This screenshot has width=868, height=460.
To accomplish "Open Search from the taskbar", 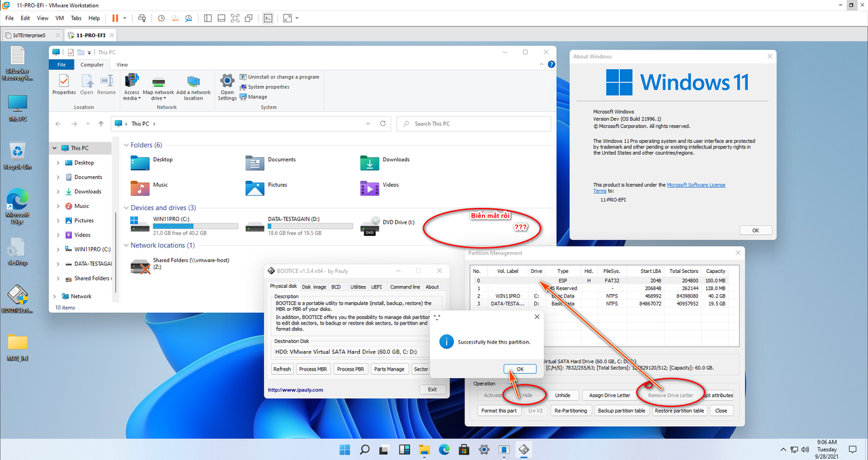I will 364,449.
